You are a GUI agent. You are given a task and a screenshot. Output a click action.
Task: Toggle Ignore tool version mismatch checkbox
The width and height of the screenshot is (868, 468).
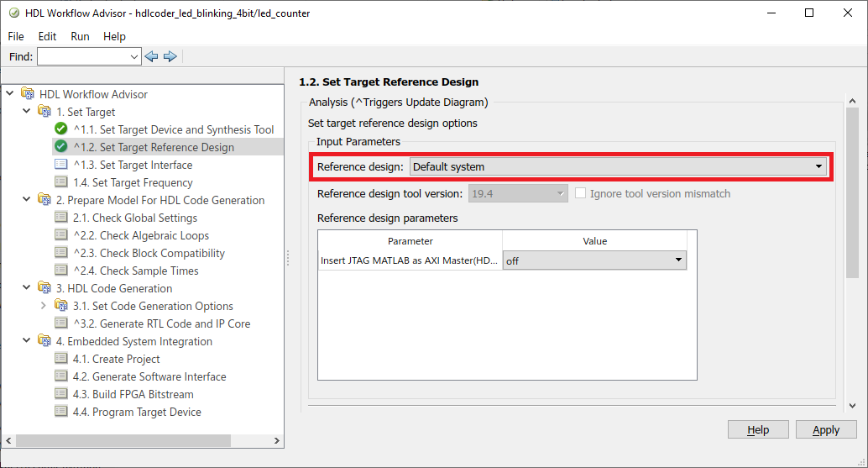580,193
